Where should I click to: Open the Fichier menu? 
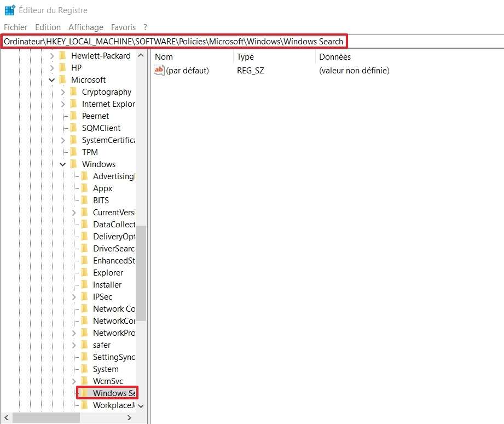pos(15,27)
